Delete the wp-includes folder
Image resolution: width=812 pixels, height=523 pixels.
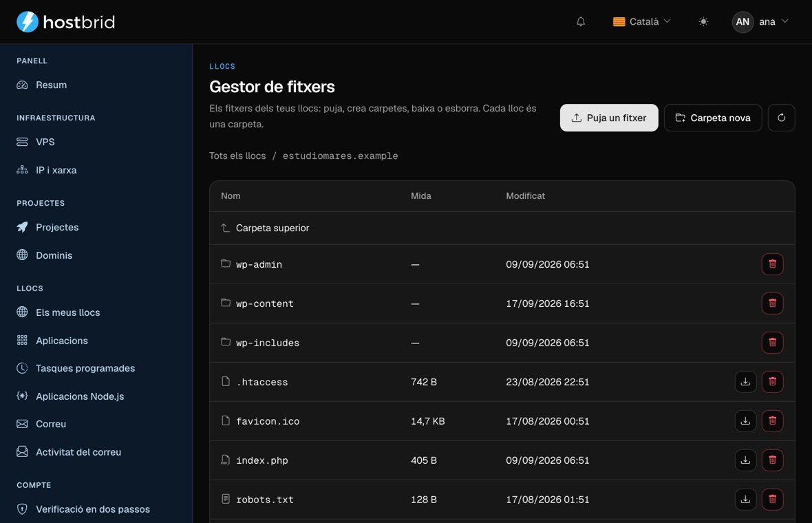point(772,342)
